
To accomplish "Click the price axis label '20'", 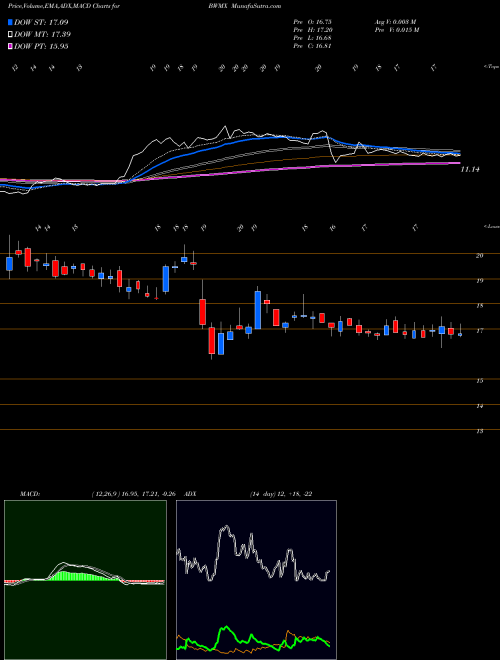I will click(480, 255).
